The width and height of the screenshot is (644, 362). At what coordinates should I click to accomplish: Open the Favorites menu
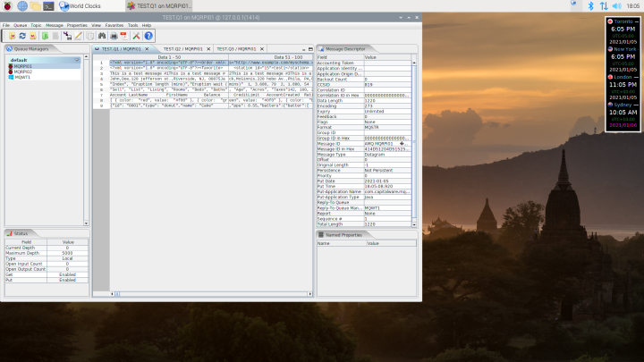pos(115,25)
